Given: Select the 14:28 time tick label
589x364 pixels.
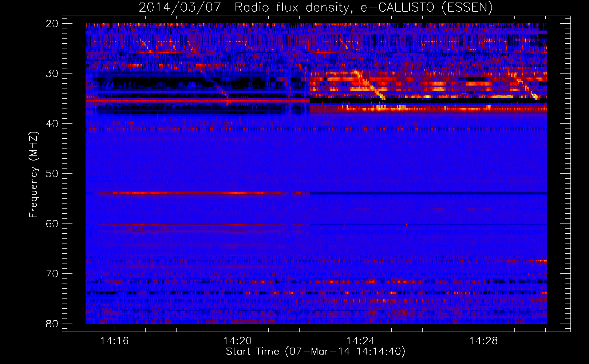Looking at the screenshot, I should point(484,341).
